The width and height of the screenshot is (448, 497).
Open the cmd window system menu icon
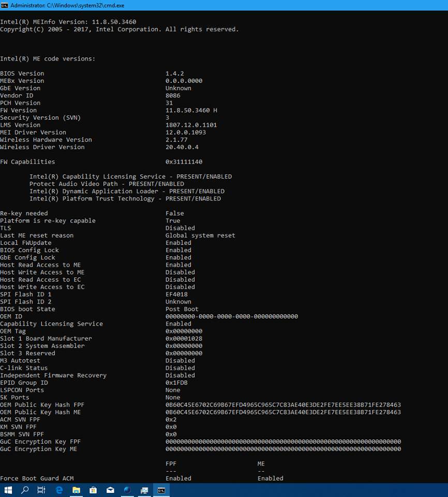pos(5,5)
